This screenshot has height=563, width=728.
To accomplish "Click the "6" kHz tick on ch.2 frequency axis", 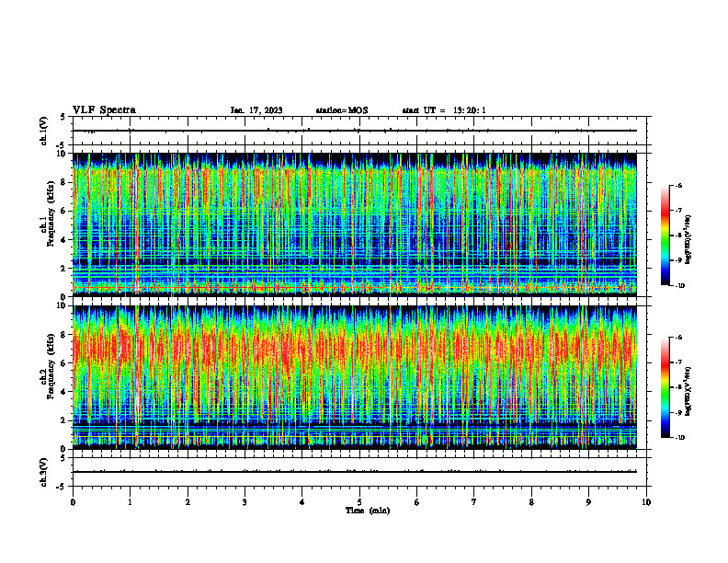I will tap(65, 363).
